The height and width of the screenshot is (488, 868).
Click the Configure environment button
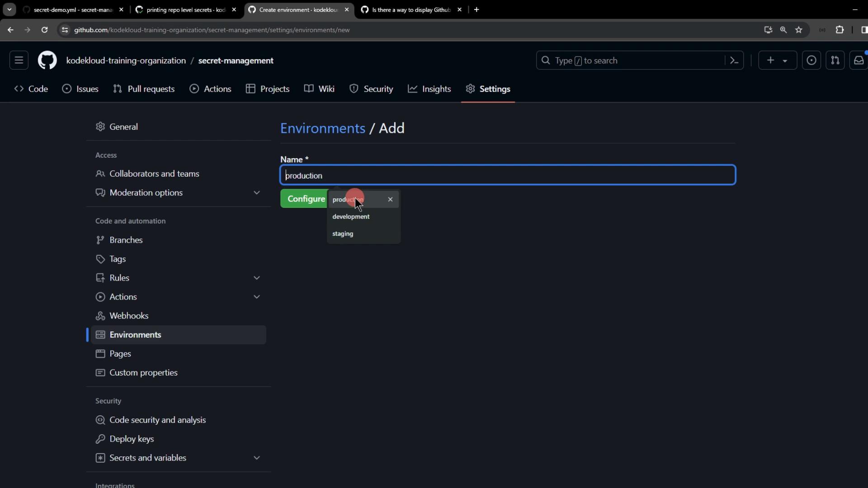click(x=304, y=199)
